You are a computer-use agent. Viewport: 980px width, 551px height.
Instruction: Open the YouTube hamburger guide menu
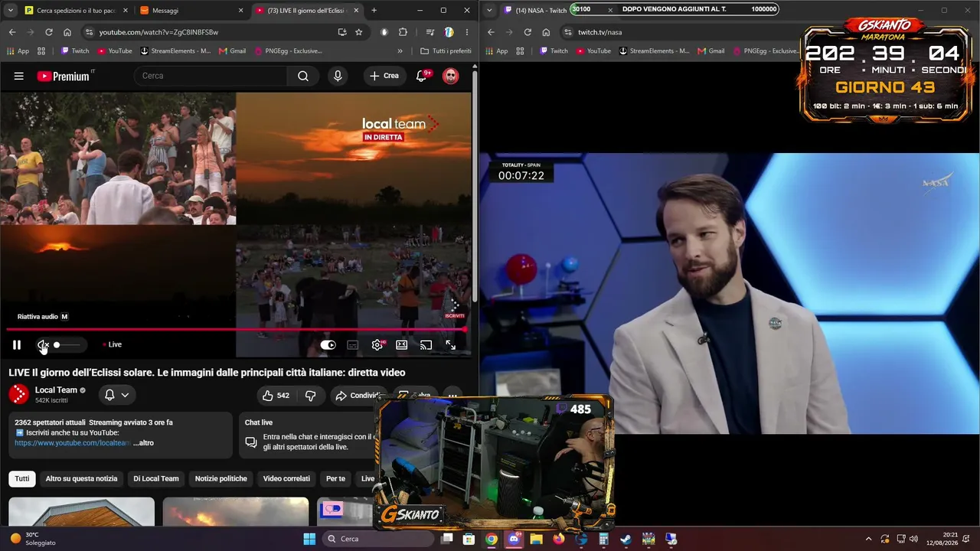(19, 76)
